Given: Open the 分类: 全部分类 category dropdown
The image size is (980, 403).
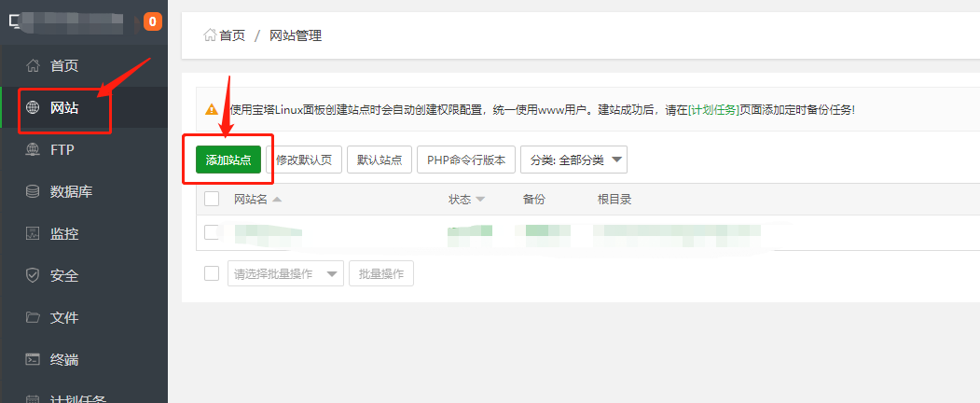Looking at the screenshot, I should [x=573, y=160].
